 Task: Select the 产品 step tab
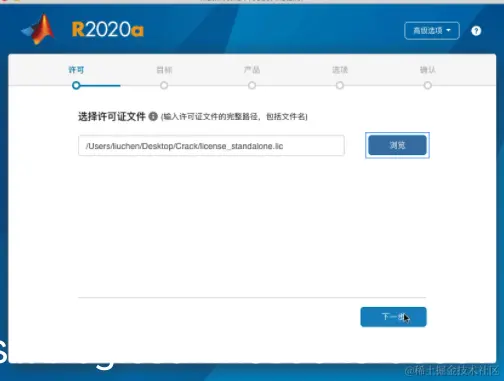pos(252,70)
